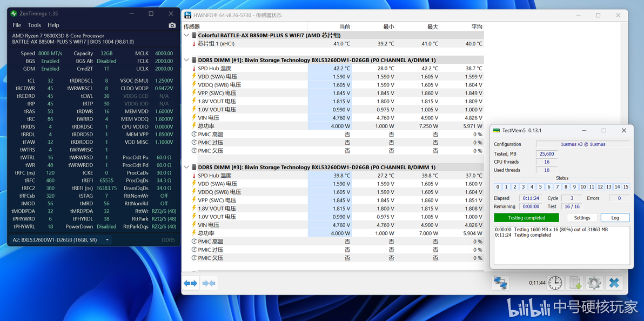
Task: Click the TestMem5 app icon in title bar
Action: (x=497, y=130)
